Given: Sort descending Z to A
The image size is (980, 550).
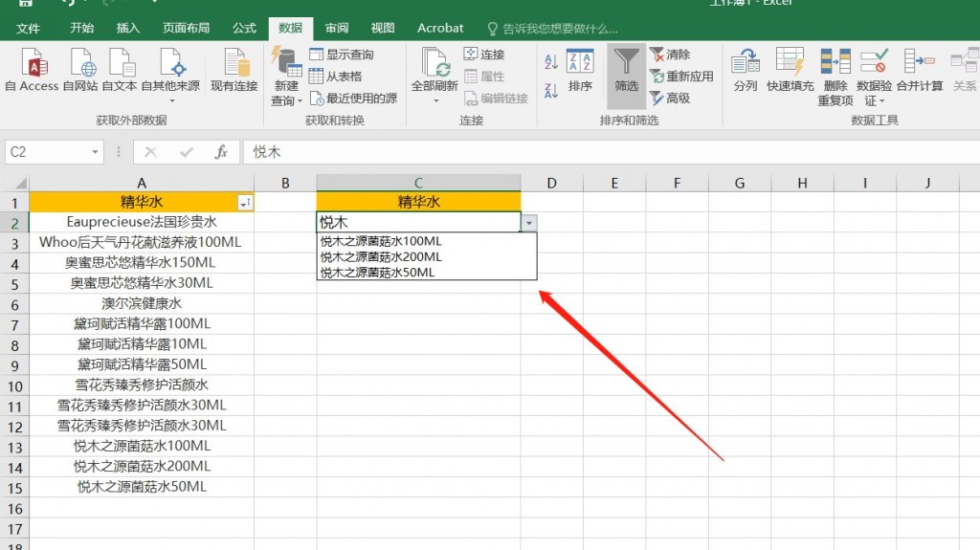Looking at the screenshot, I should pos(550,91).
